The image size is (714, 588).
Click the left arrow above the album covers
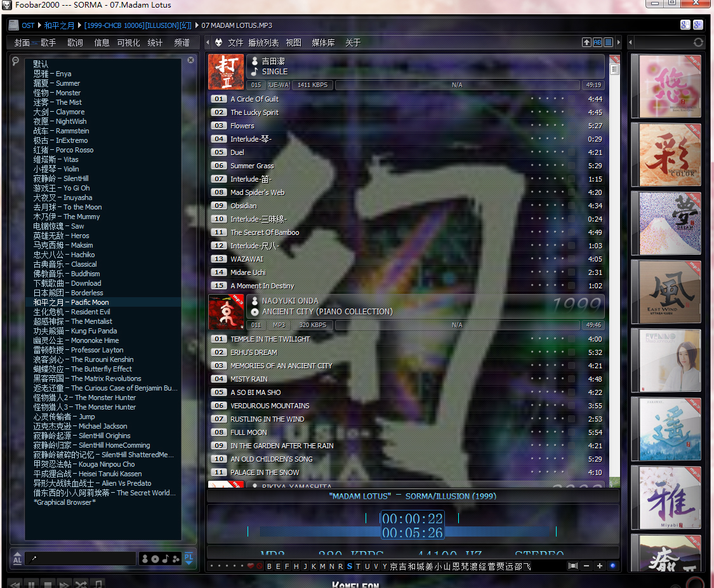tap(631, 43)
